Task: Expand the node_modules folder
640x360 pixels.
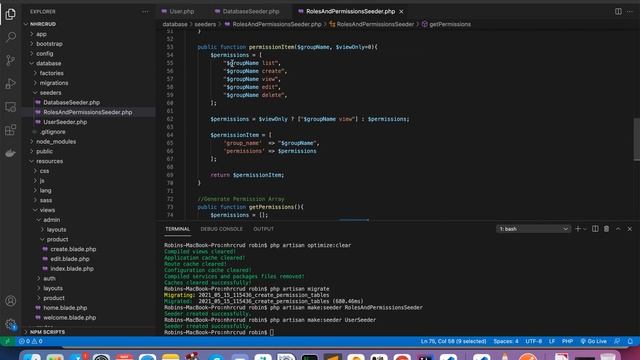Action: click(56, 142)
